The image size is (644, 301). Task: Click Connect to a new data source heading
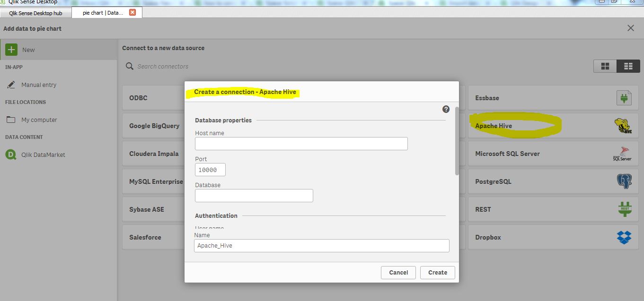[163, 48]
